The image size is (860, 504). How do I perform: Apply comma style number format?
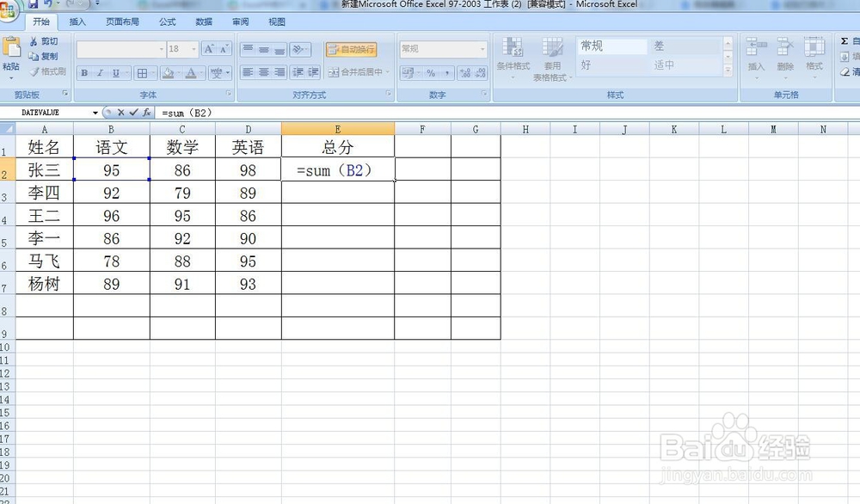coord(447,72)
